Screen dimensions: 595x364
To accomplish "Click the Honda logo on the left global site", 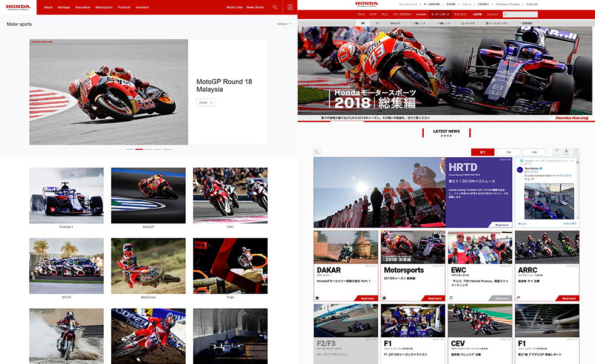I will click(18, 7).
